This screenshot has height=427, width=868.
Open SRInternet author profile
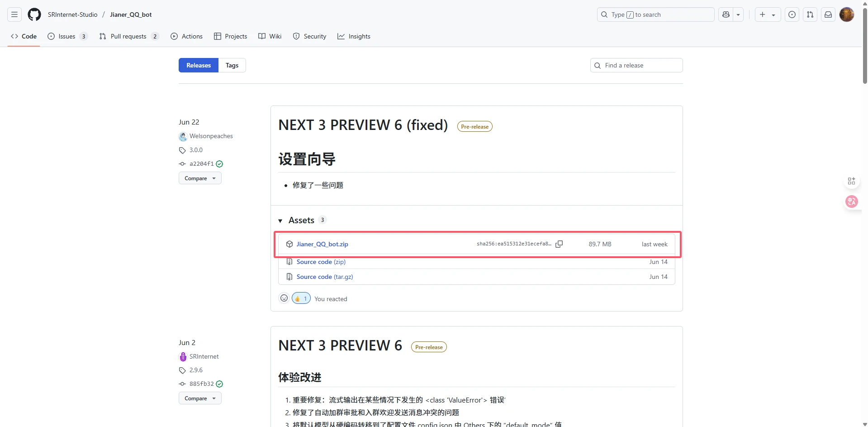click(x=204, y=356)
